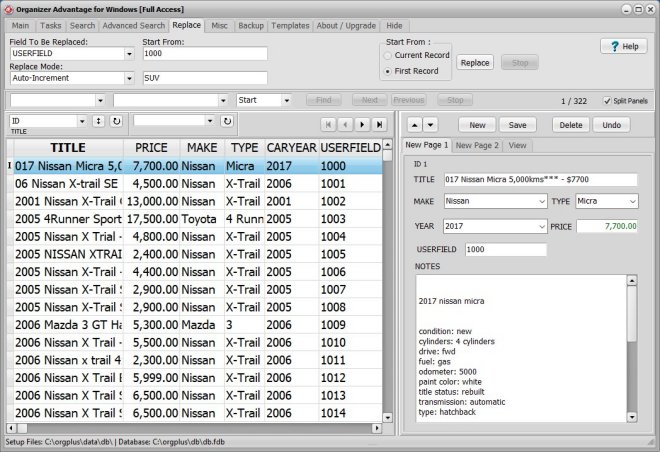Save the current record
This screenshot has width=660, height=452.
tap(517, 125)
